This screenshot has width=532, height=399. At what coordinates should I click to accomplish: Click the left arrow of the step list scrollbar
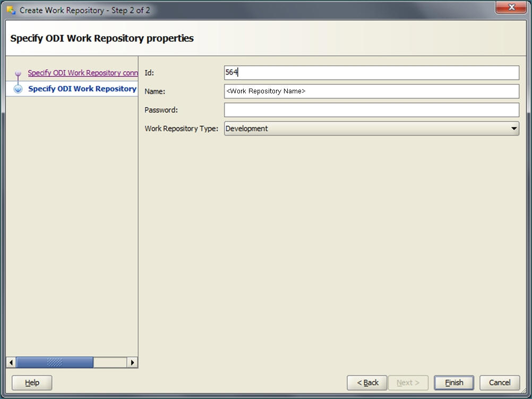[x=11, y=362]
